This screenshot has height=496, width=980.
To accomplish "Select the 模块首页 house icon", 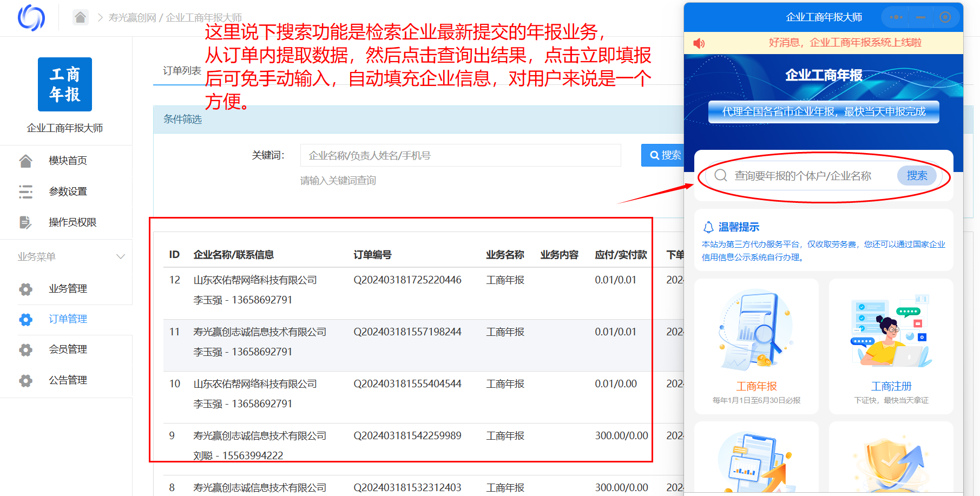I will coord(25,160).
